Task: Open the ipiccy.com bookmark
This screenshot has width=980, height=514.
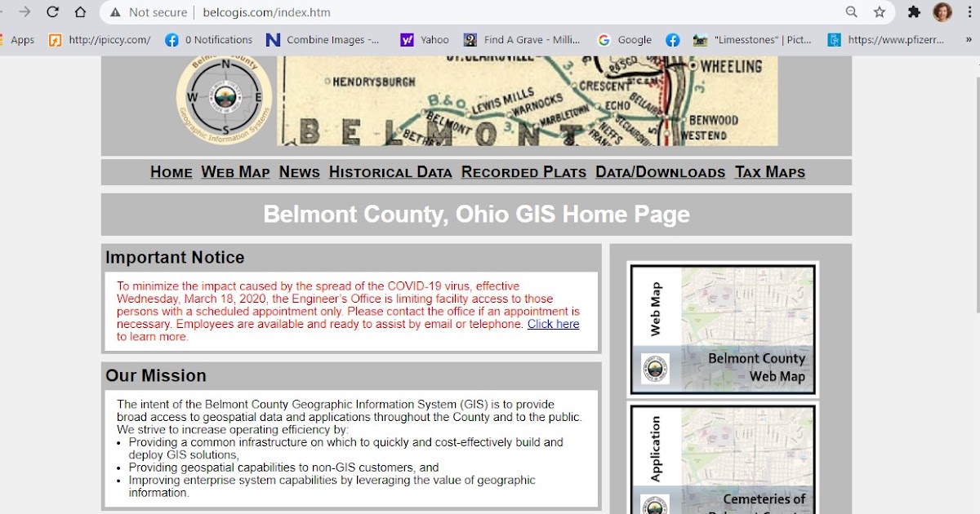Action: pos(100,40)
